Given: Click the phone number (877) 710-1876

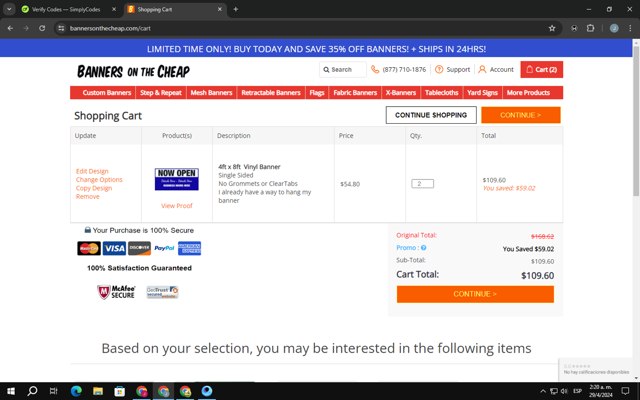Looking at the screenshot, I should [404, 69].
